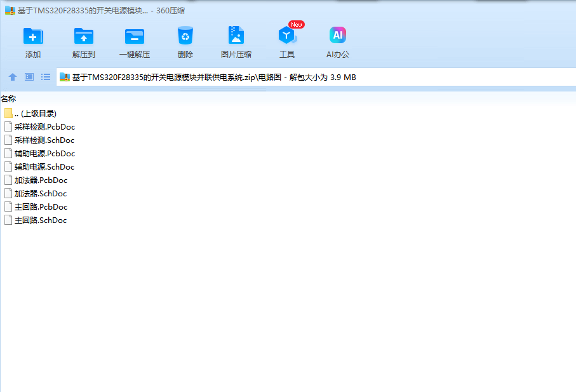Open the 解压到 (Extract to) tool
This screenshot has height=392, width=576.
[84, 43]
